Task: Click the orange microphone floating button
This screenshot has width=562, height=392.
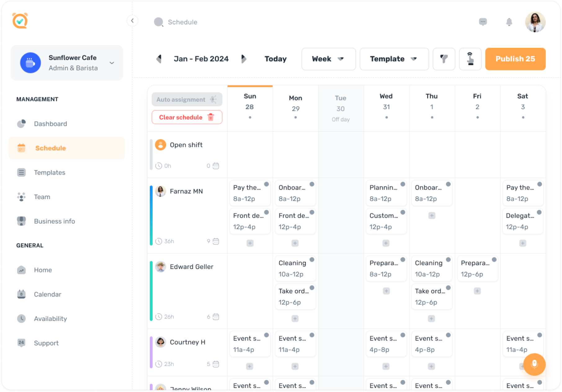Action: coord(534,365)
